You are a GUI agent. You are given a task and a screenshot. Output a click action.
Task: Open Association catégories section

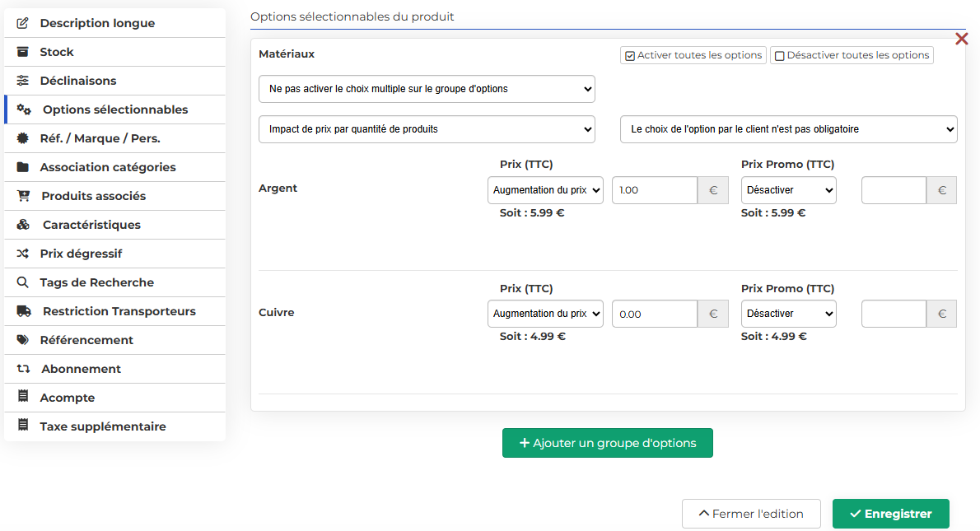click(115, 167)
